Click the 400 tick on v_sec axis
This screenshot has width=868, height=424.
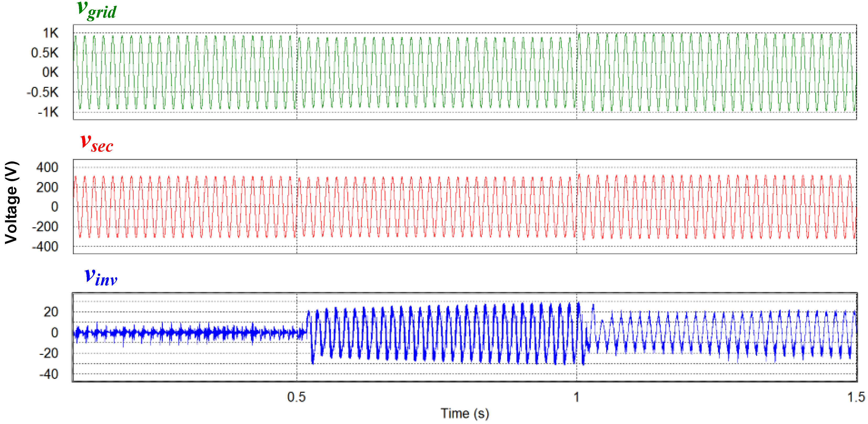point(47,167)
